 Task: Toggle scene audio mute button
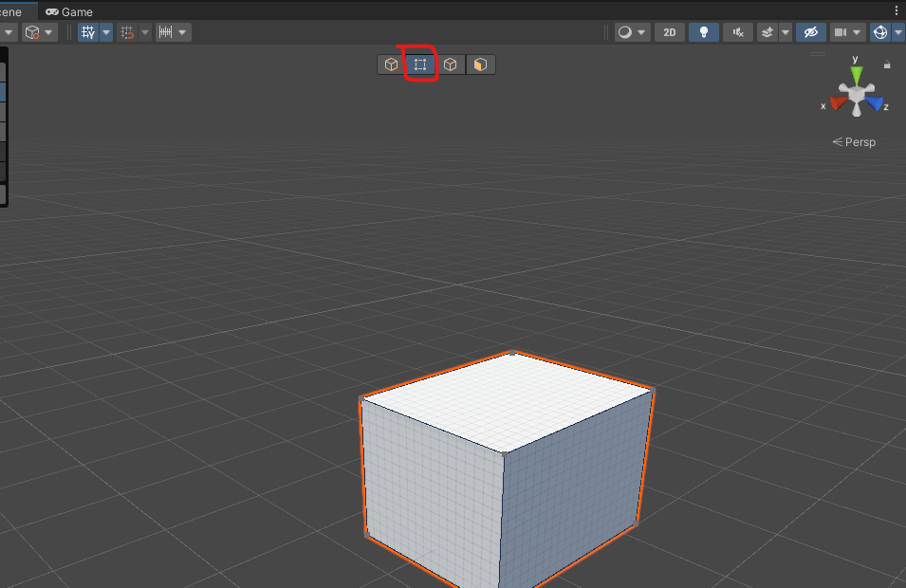(737, 32)
